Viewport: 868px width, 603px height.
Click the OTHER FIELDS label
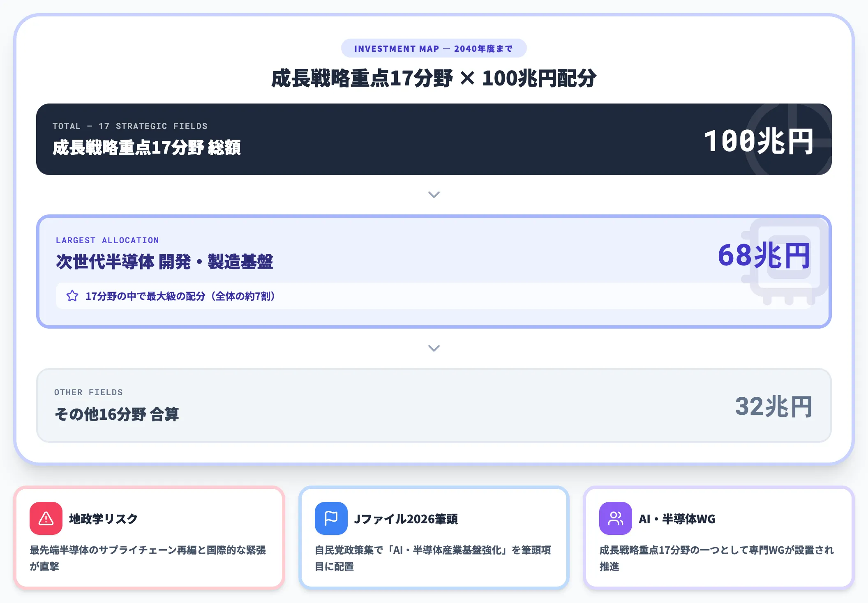(88, 392)
